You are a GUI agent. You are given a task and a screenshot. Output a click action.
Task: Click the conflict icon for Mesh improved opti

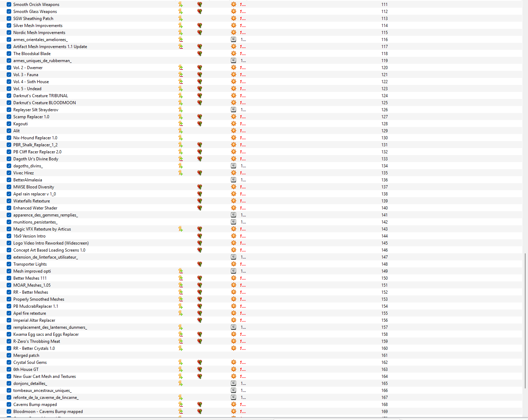coord(180,271)
